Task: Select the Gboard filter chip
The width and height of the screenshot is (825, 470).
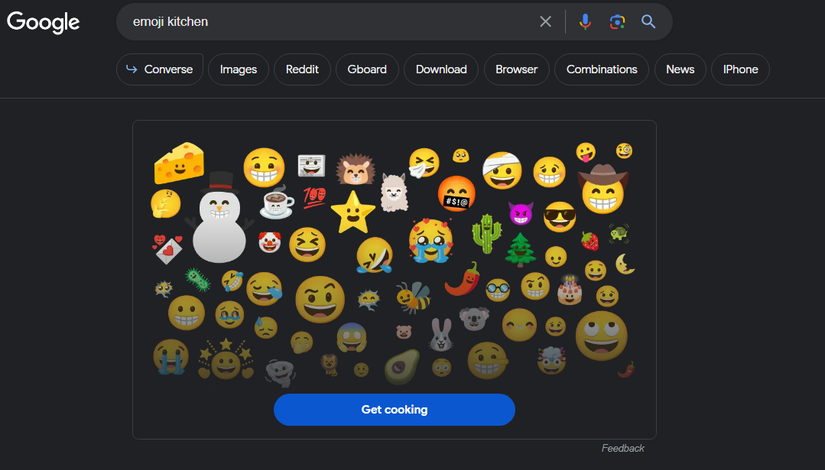Action: [367, 69]
